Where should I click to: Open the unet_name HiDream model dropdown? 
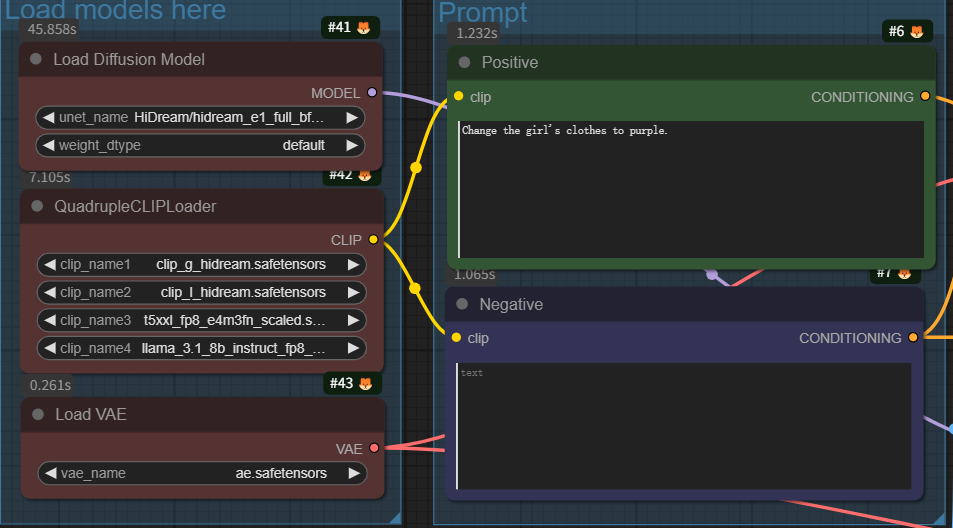(201, 117)
